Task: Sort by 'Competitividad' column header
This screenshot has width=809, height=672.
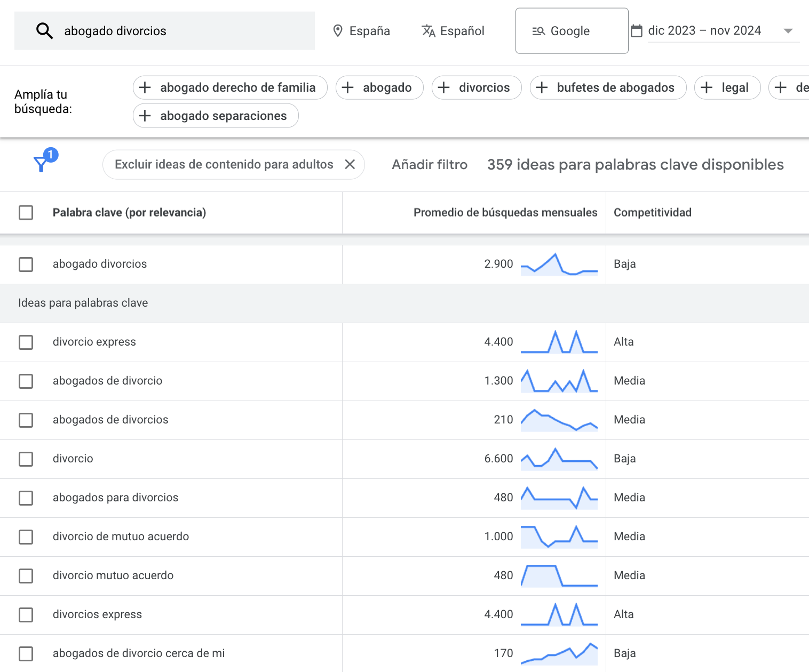Action: click(x=653, y=213)
